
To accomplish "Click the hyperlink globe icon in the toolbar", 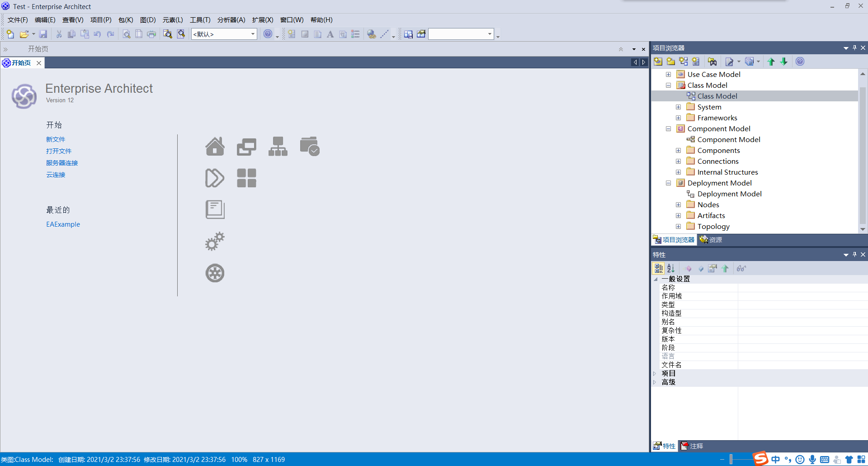I will 371,34.
